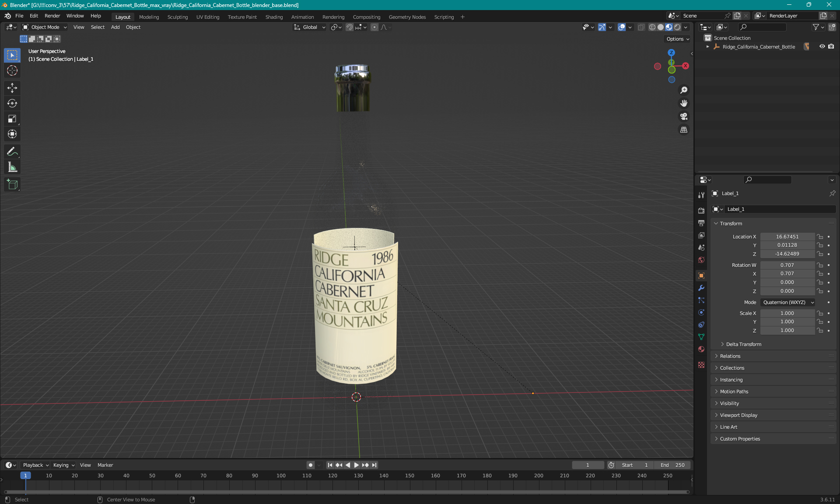840x504 pixels.
Task: Jump to the start frame
Action: (330, 465)
